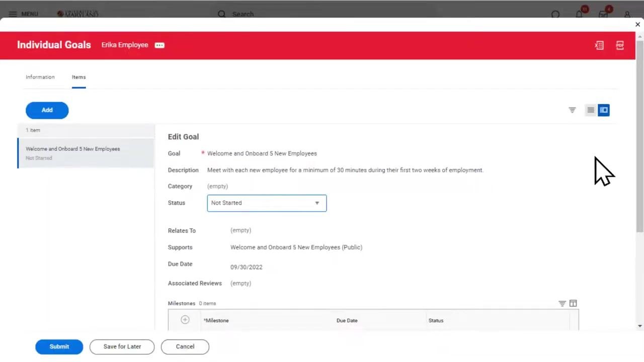Click Due Date column header in Milestones
Viewport: 644px width, 362px height.
(347, 320)
